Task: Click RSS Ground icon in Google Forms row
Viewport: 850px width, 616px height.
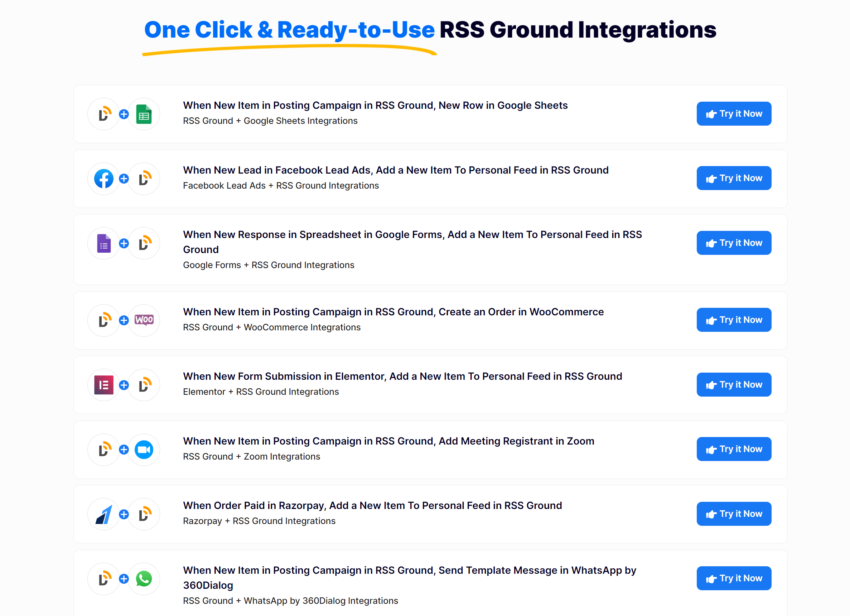Action: [x=144, y=243]
